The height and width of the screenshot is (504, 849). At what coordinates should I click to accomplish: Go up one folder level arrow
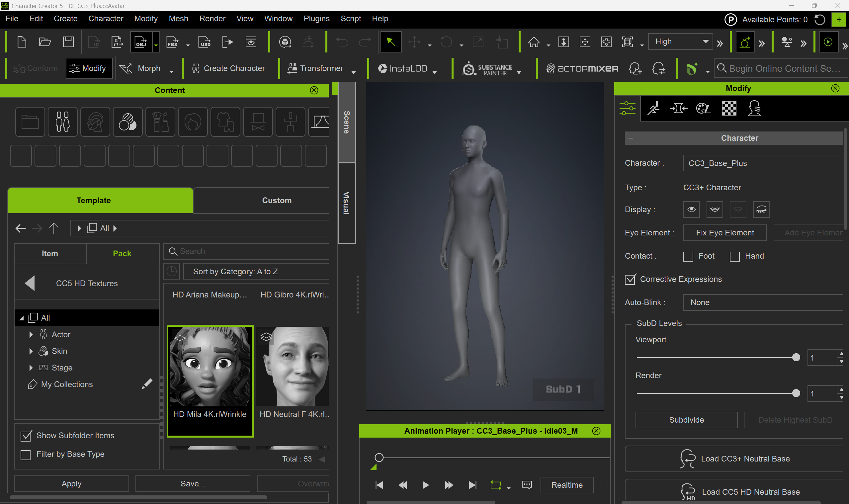point(54,228)
